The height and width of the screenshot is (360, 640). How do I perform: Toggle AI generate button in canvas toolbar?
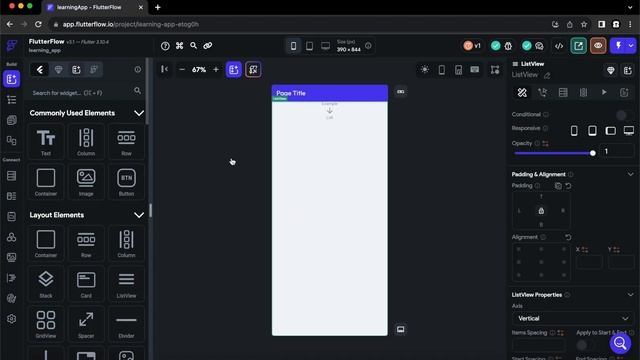[x=253, y=70]
